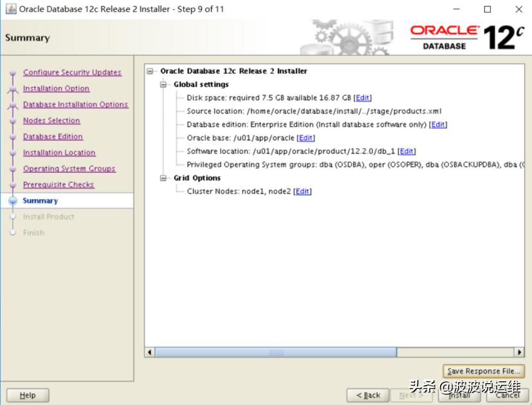The height and width of the screenshot is (405, 532).
Task: Click the branch icon beside Database Installation Options
Action: click(x=12, y=104)
